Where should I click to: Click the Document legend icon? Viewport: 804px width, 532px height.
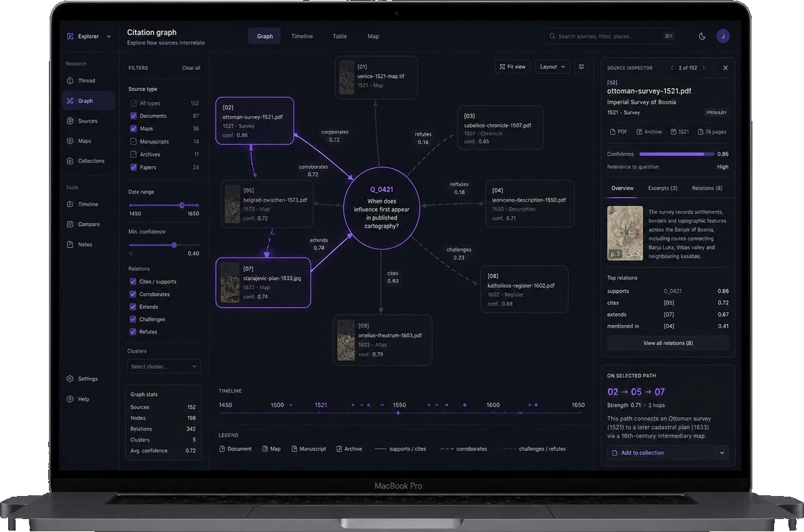(x=222, y=449)
